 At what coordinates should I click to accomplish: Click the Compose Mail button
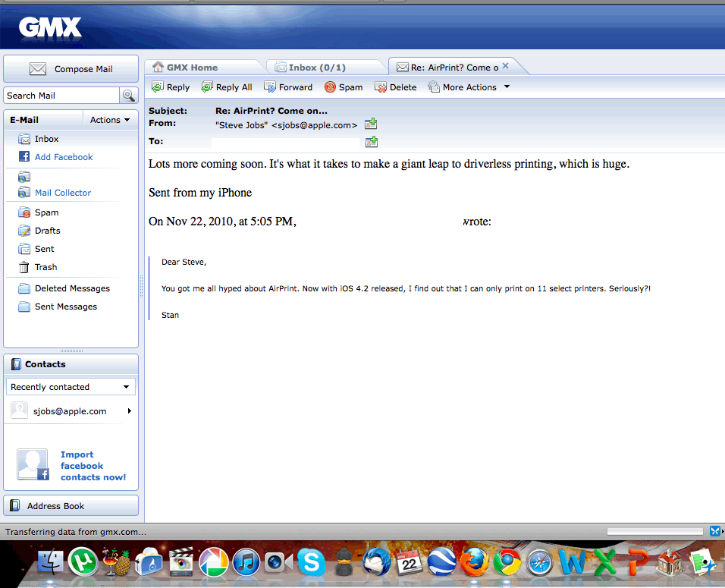71,69
